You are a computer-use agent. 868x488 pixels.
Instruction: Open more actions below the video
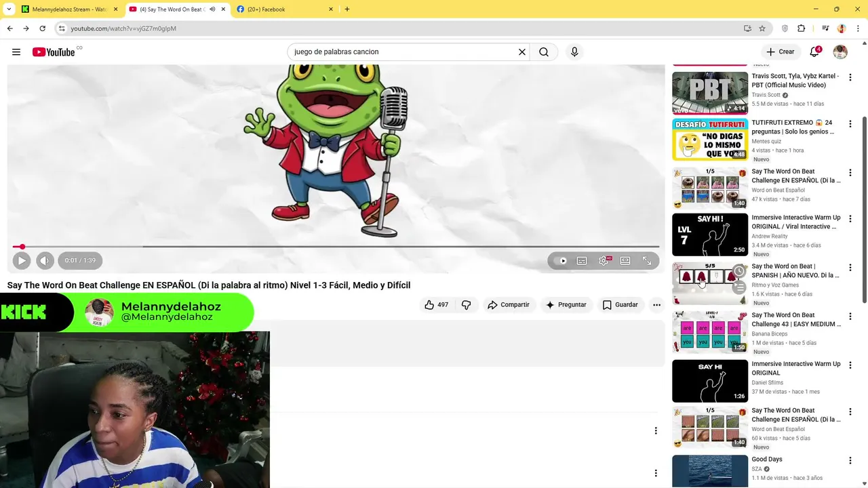pos(656,305)
